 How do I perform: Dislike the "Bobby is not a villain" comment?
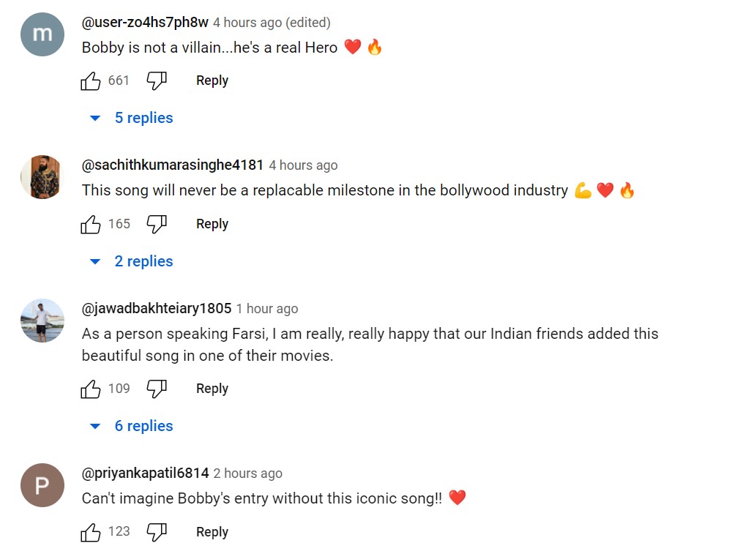tap(157, 81)
